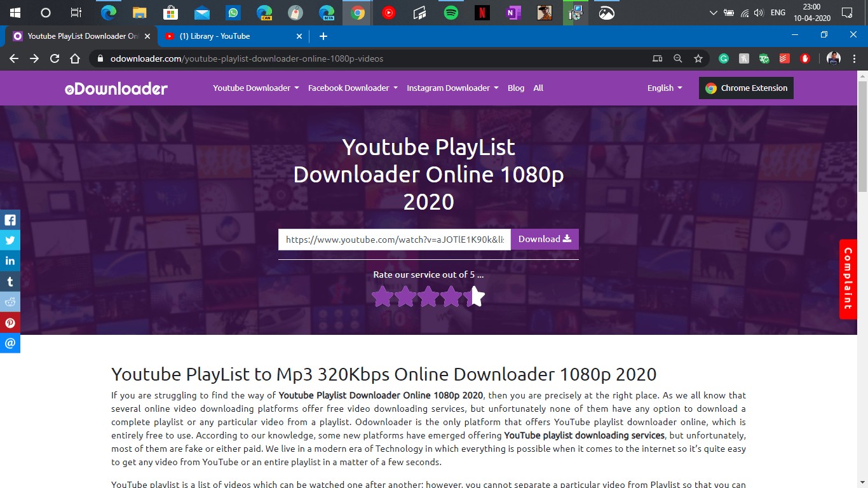
Task: Open Cortana circle on taskbar
Action: (x=45, y=13)
